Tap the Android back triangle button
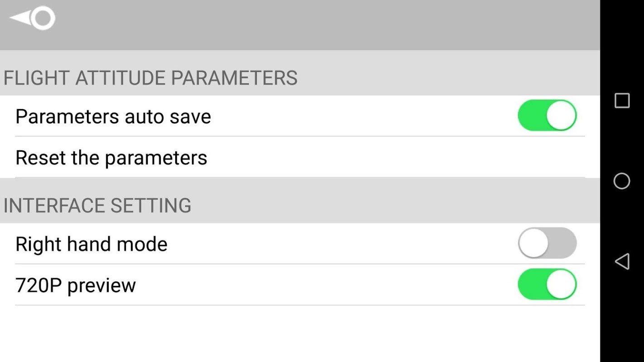The image size is (644, 362). [622, 262]
